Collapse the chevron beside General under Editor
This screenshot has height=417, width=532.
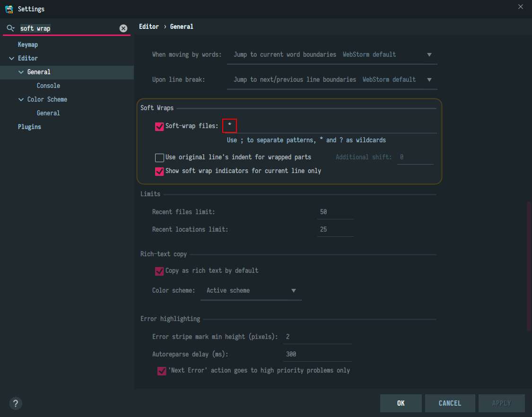(x=21, y=72)
